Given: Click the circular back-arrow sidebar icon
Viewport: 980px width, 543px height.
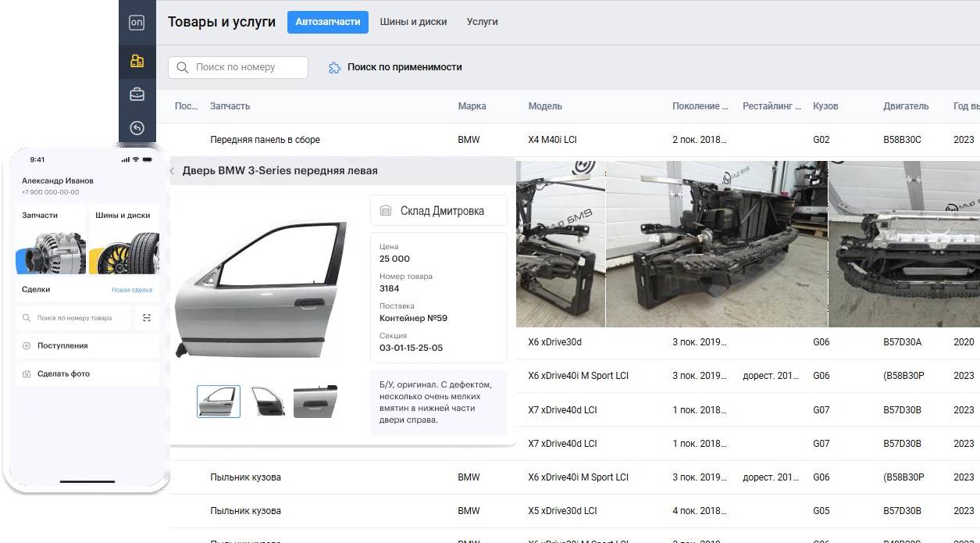Looking at the screenshot, I should point(137,128).
